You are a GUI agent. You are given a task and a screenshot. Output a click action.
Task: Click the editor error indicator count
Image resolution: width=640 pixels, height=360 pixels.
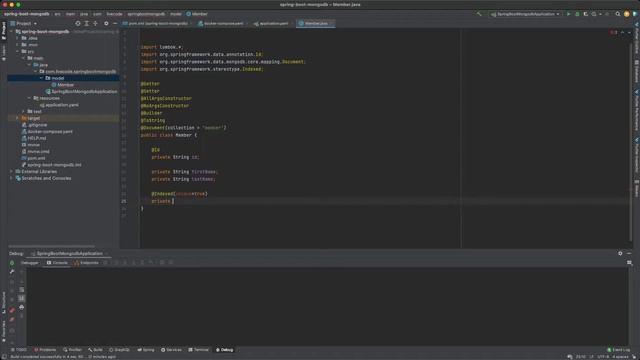click(613, 32)
